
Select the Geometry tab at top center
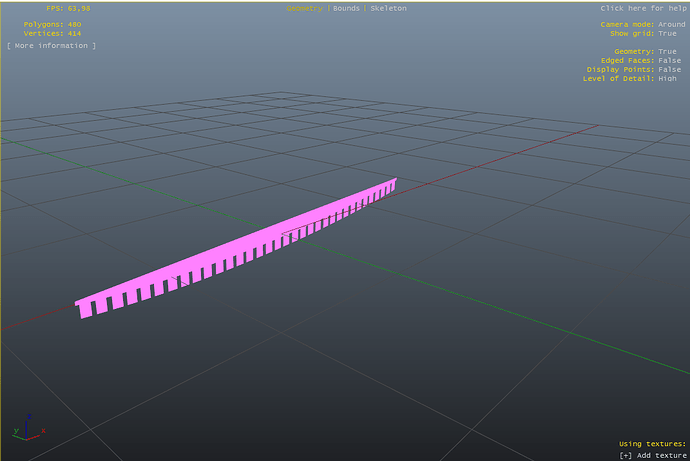(307, 8)
